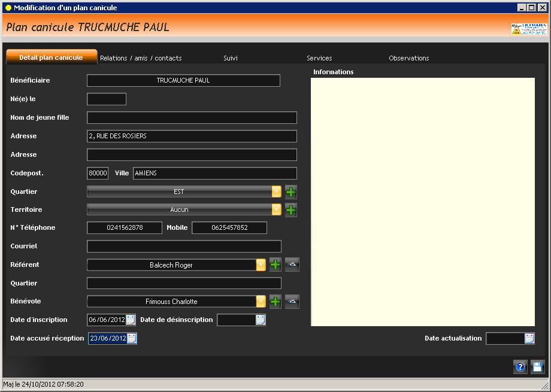Image resolution: width=551 pixels, height=392 pixels.
Task: Open the Suivi tab
Action: pos(231,58)
